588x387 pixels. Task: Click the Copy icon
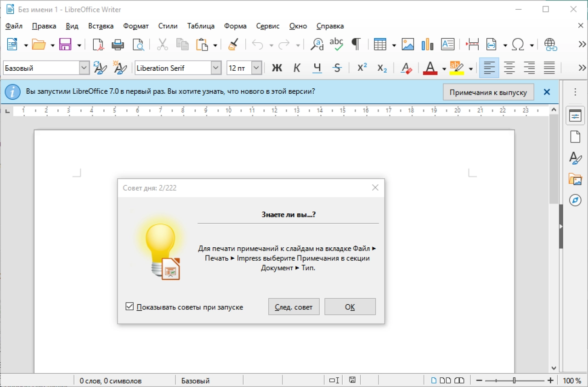(183, 45)
